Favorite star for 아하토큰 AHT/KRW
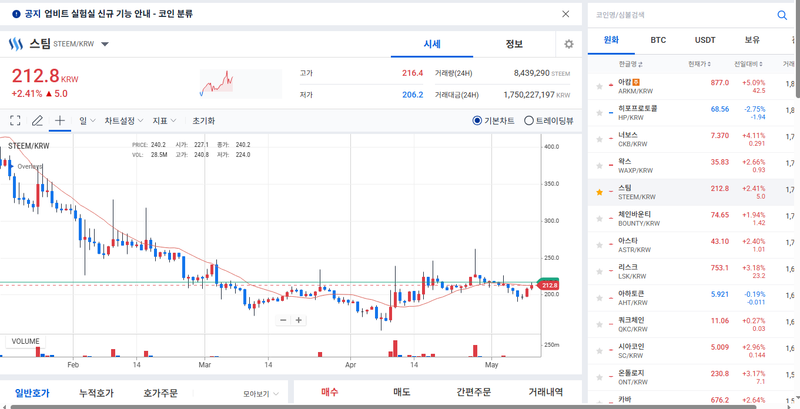 [599, 298]
